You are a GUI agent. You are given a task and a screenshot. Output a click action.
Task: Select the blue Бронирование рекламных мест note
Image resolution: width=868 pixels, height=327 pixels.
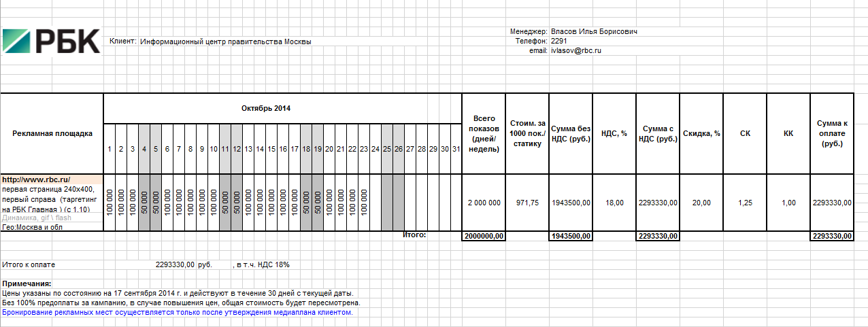coord(178,312)
